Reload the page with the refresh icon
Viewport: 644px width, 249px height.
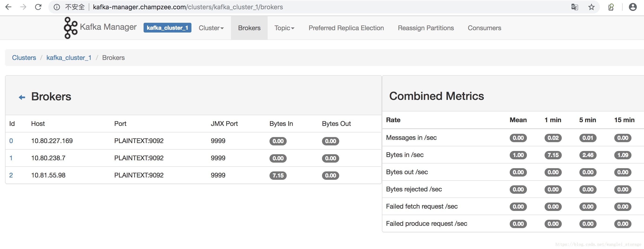38,7
